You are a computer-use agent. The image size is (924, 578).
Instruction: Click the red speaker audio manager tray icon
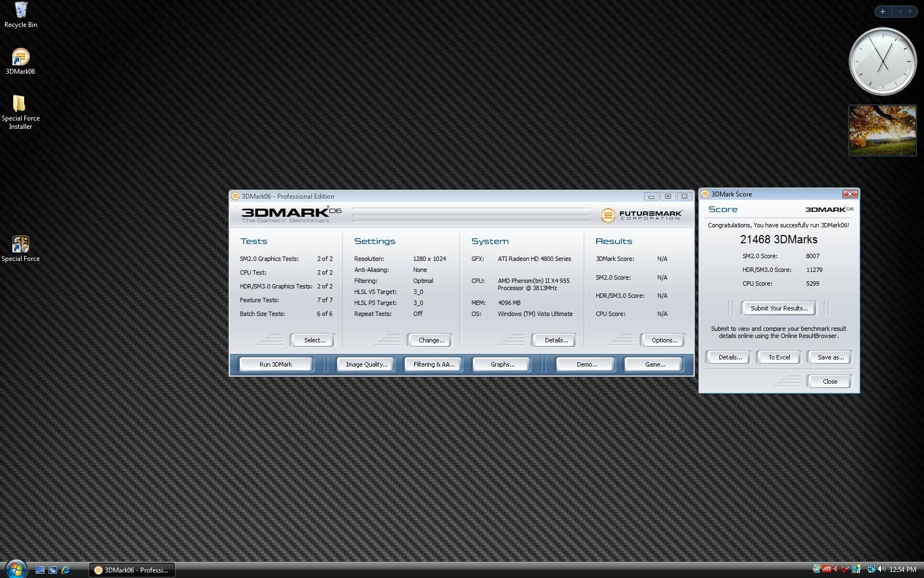tap(836, 569)
